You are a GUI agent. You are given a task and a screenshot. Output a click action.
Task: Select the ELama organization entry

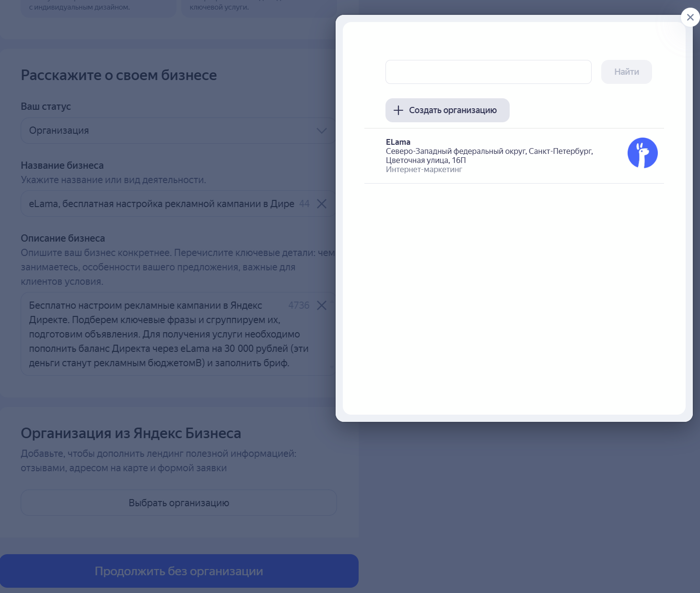click(x=514, y=156)
